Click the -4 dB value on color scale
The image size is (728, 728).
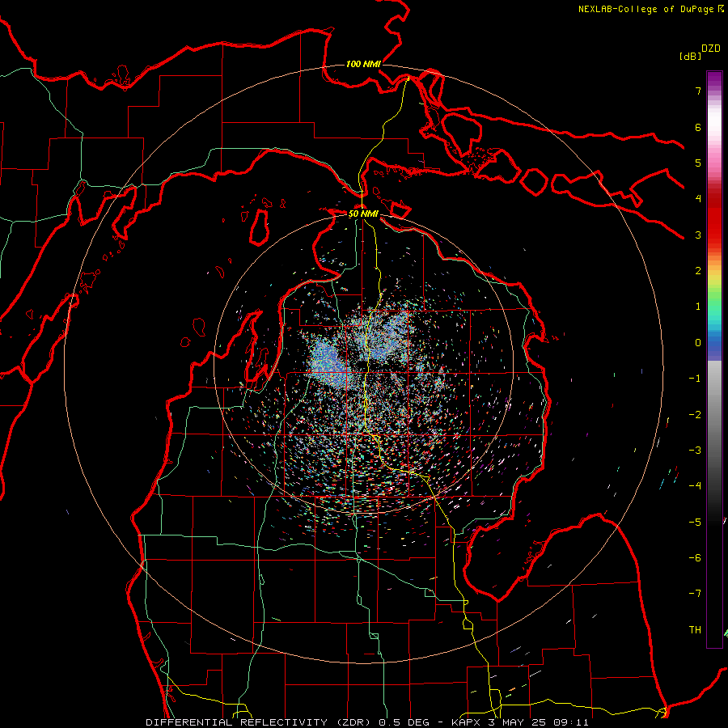tap(695, 486)
